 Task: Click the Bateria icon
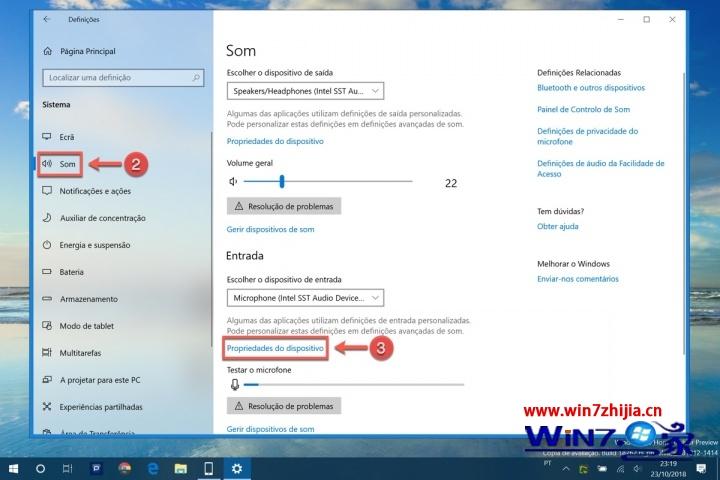point(47,271)
